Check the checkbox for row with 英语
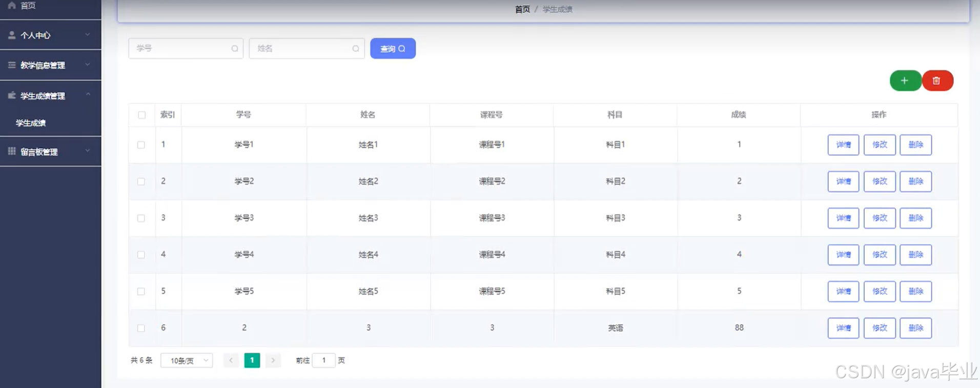 (x=141, y=328)
